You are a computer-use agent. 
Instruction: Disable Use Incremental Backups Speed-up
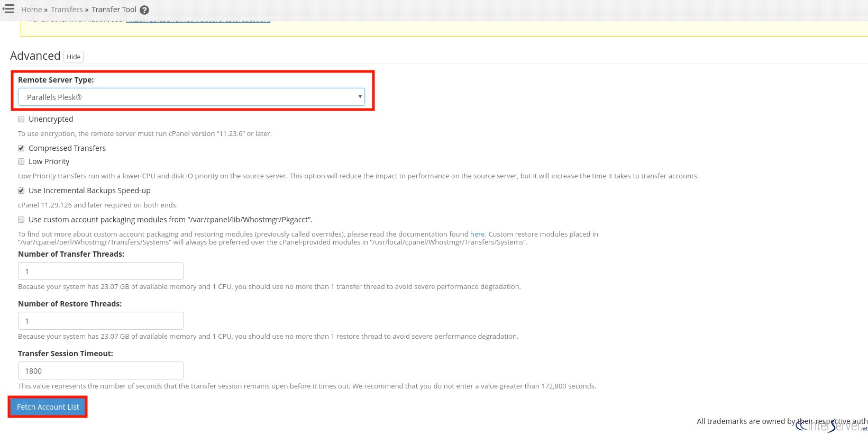(21, 191)
